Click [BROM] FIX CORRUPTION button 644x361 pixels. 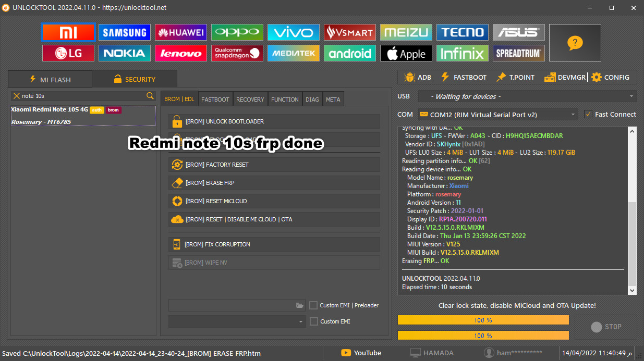pyautogui.click(x=274, y=244)
